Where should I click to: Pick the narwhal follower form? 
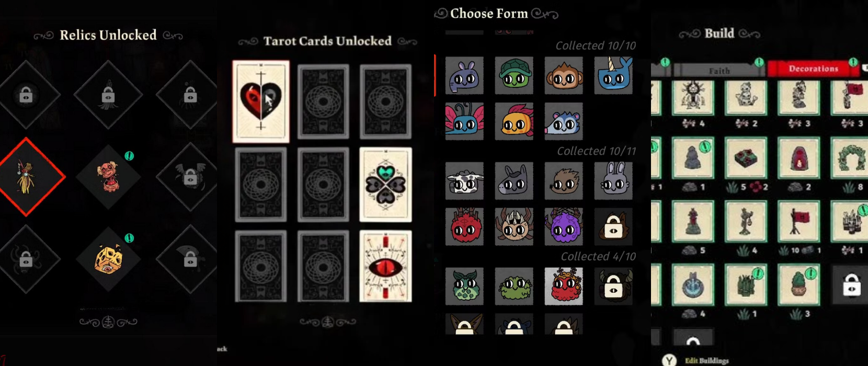613,76
